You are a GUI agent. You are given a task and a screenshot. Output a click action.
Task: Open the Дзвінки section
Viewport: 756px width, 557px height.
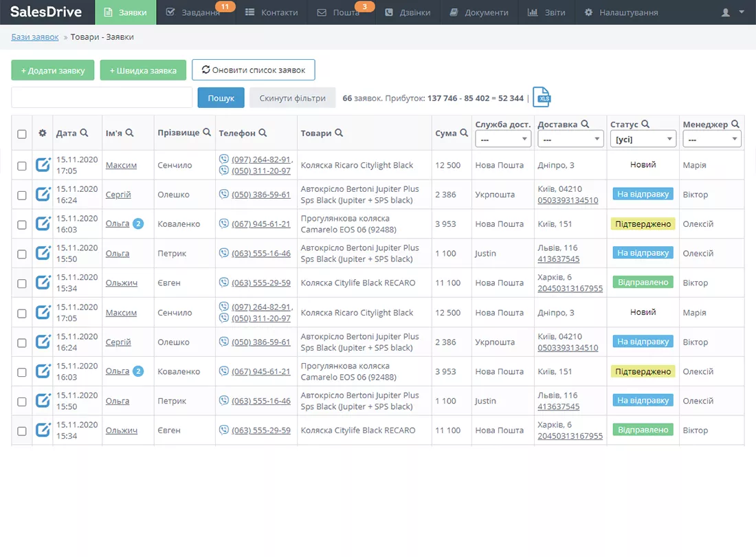point(408,12)
